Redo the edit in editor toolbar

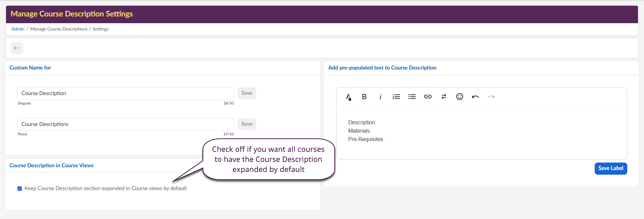point(491,97)
